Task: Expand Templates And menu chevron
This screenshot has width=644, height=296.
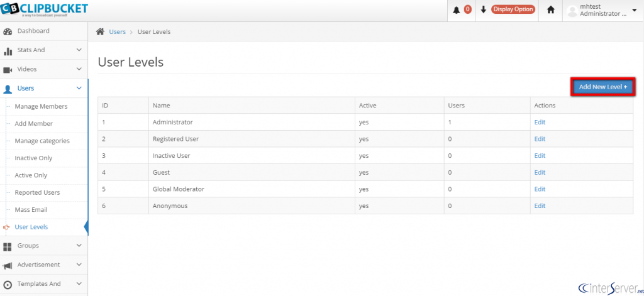Action: click(79, 283)
